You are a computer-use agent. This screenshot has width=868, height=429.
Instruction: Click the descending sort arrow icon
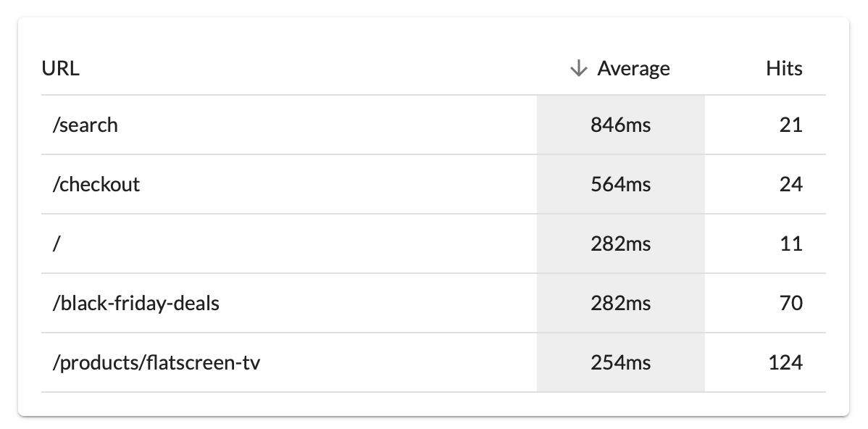coord(577,69)
